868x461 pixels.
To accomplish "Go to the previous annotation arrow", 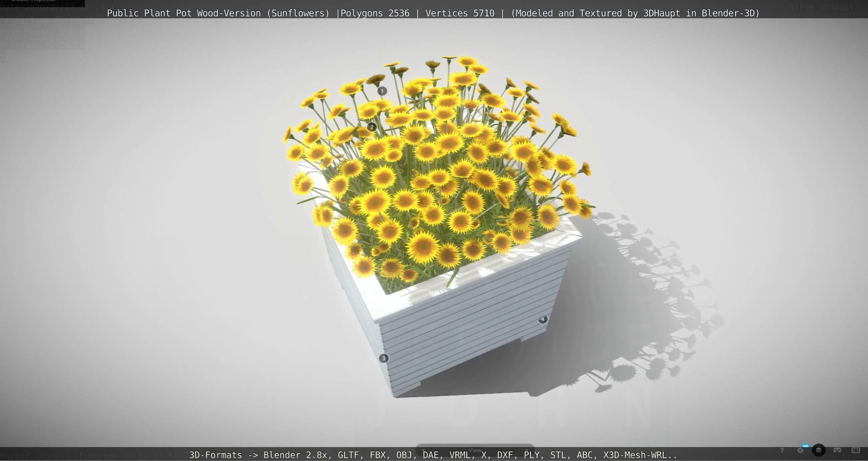I will [x=424, y=450].
